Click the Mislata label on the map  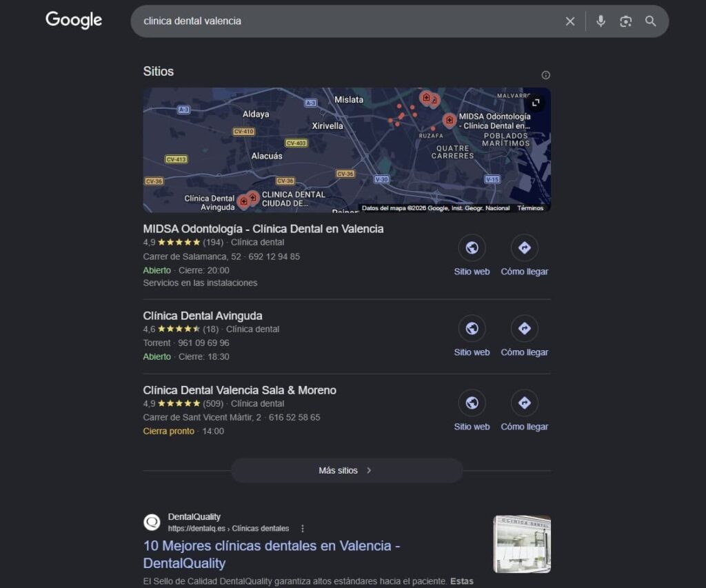point(348,99)
